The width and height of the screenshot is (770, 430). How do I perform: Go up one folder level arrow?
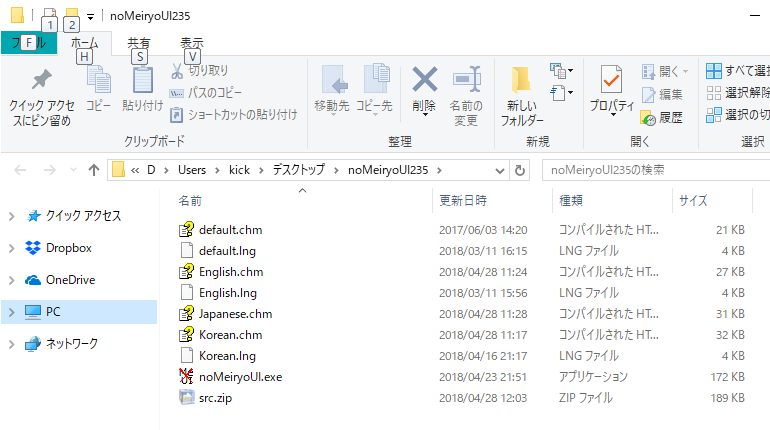tap(94, 170)
